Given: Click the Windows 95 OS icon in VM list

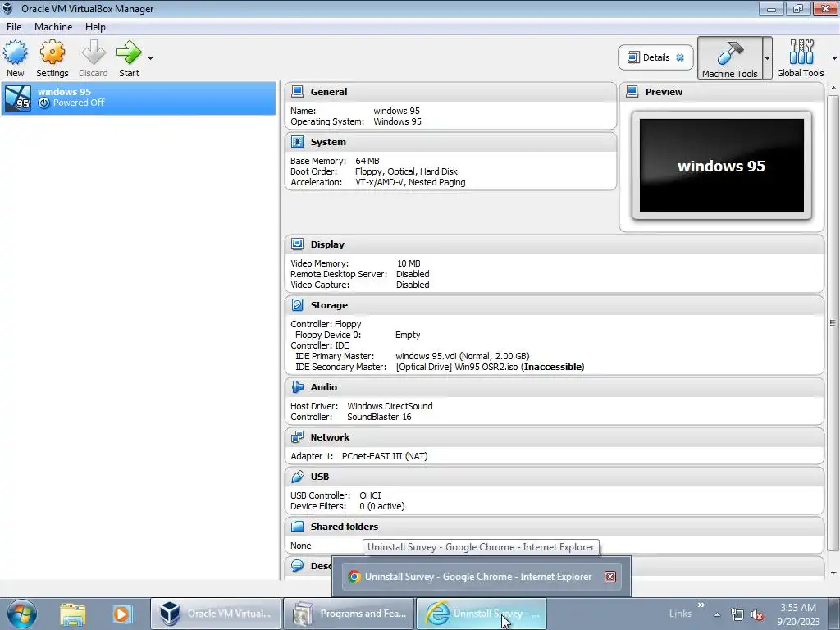Looking at the screenshot, I should point(18,98).
